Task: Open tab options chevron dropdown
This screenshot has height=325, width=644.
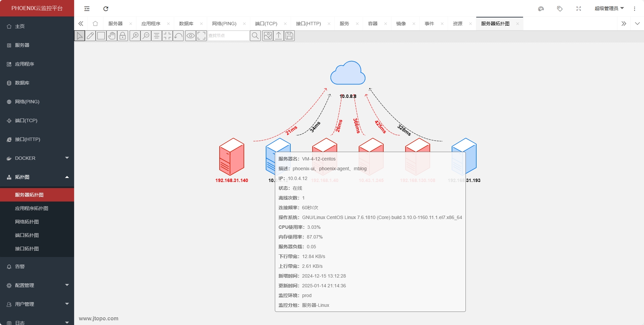Action: point(637,24)
